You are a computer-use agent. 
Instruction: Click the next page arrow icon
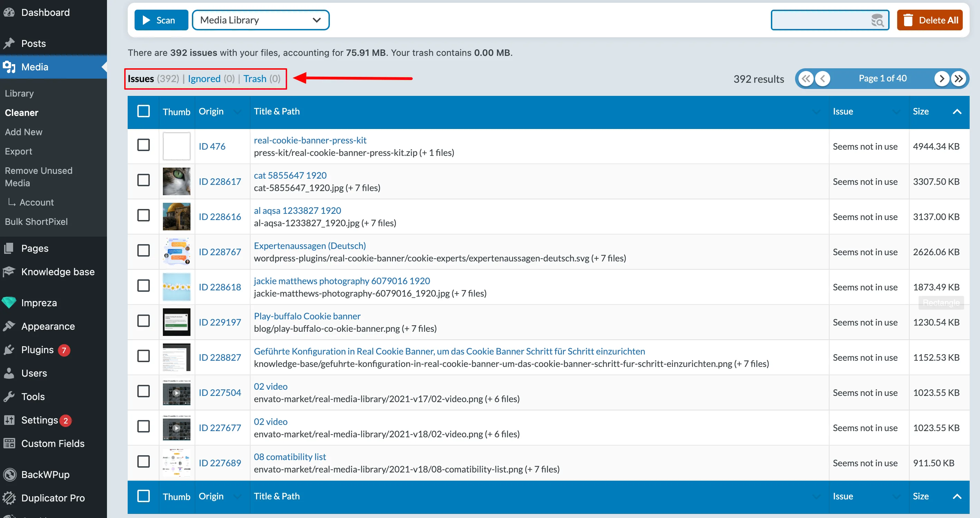point(942,79)
